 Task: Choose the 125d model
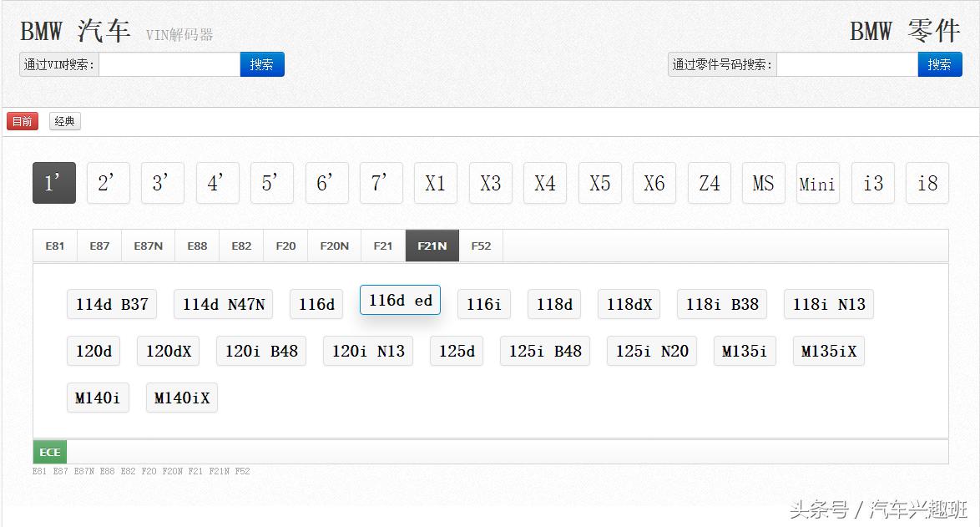pos(457,352)
